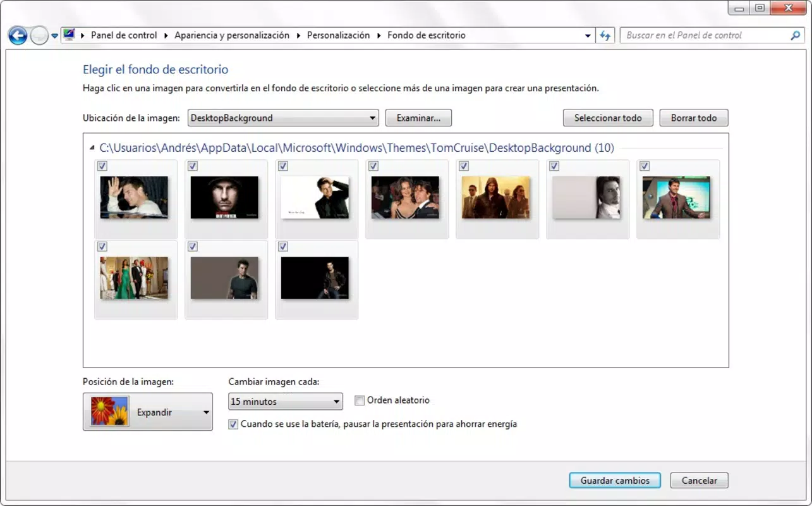This screenshot has height=506, width=812.
Task: Uncheck the waving man wallpaper checkbox
Action: click(102, 166)
